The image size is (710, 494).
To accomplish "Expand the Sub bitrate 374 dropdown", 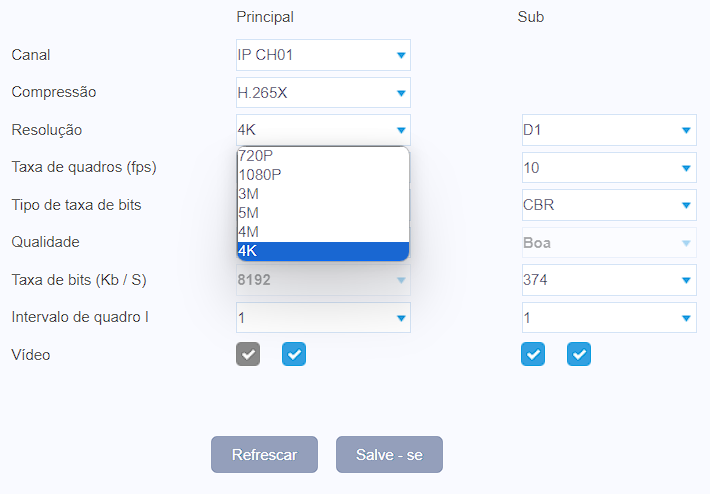I will click(x=609, y=280).
